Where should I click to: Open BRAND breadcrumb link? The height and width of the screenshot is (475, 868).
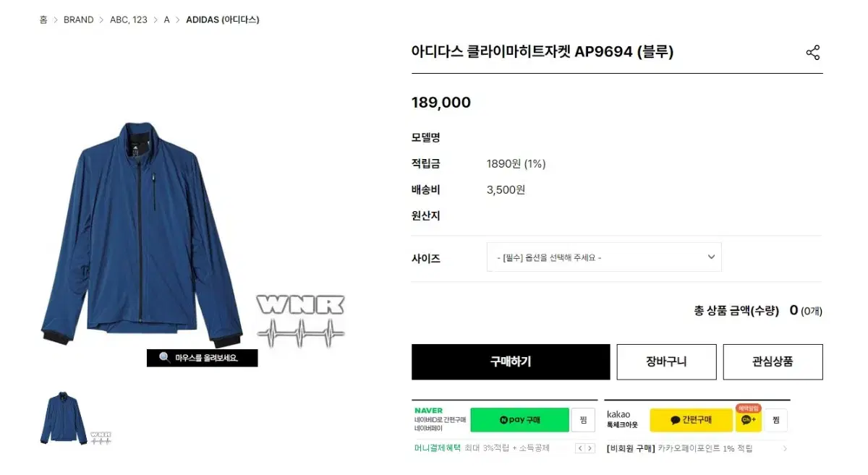point(78,20)
